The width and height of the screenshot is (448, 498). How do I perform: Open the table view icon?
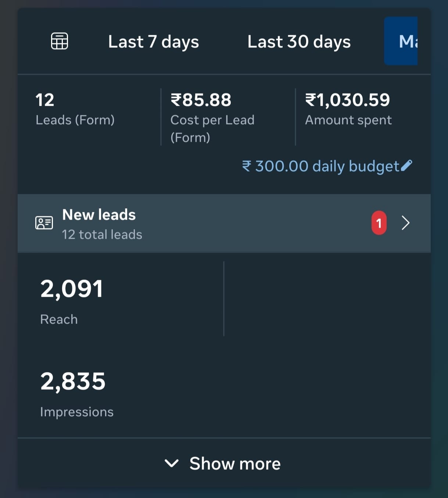pyautogui.click(x=60, y=41)
